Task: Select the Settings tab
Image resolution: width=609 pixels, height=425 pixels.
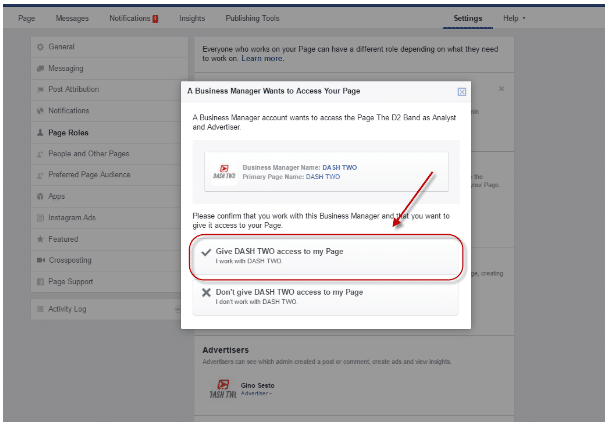Action: (468, 18)
